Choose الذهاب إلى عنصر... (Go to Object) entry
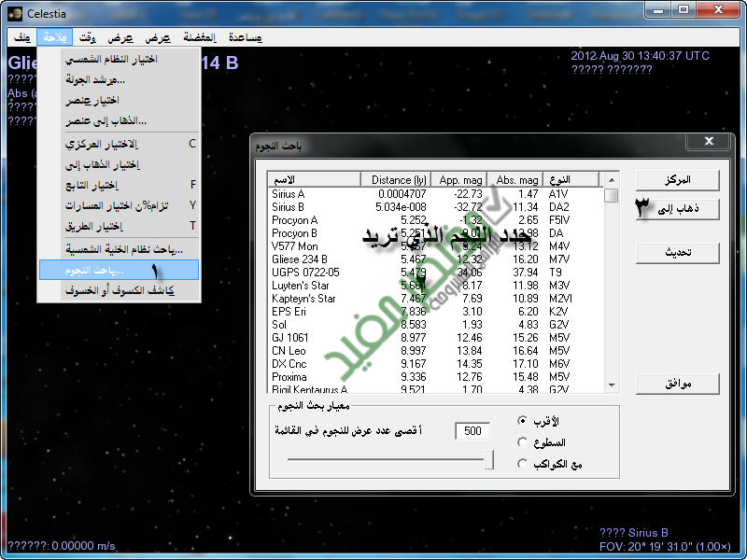 tap(119, 121)
